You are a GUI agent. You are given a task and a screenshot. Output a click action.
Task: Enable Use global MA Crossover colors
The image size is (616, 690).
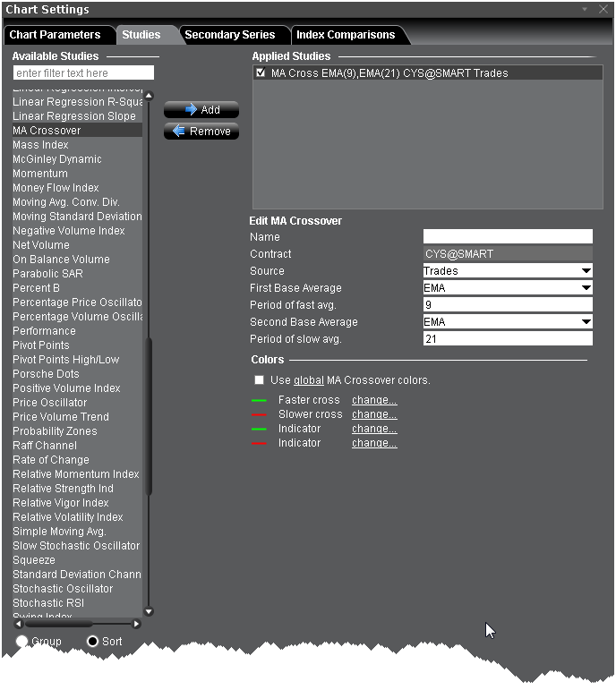259,380
